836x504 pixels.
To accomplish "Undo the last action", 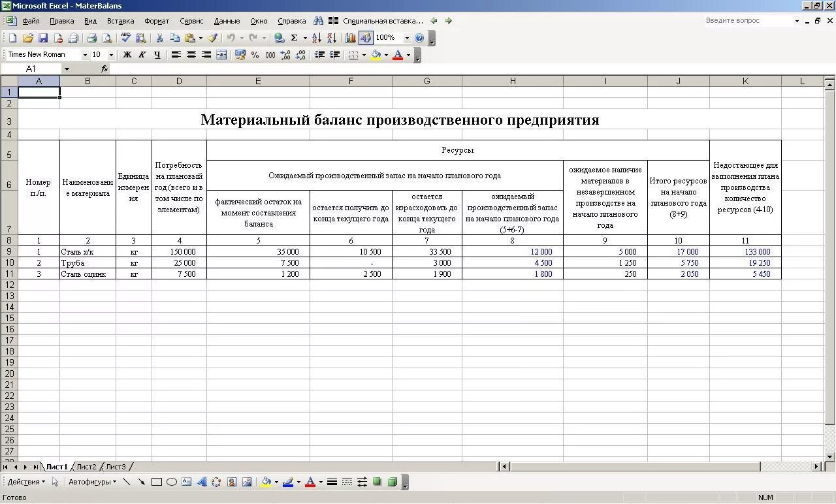I will coord(231,38).
